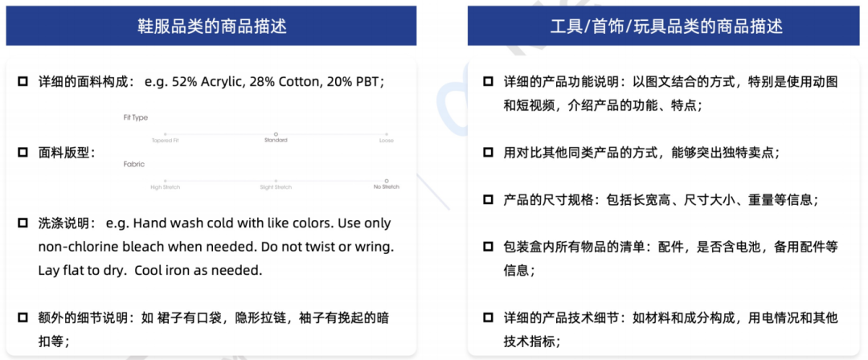
Task: Pick the Loose option on Fit Type scale
Action: [x=387, y=134]
